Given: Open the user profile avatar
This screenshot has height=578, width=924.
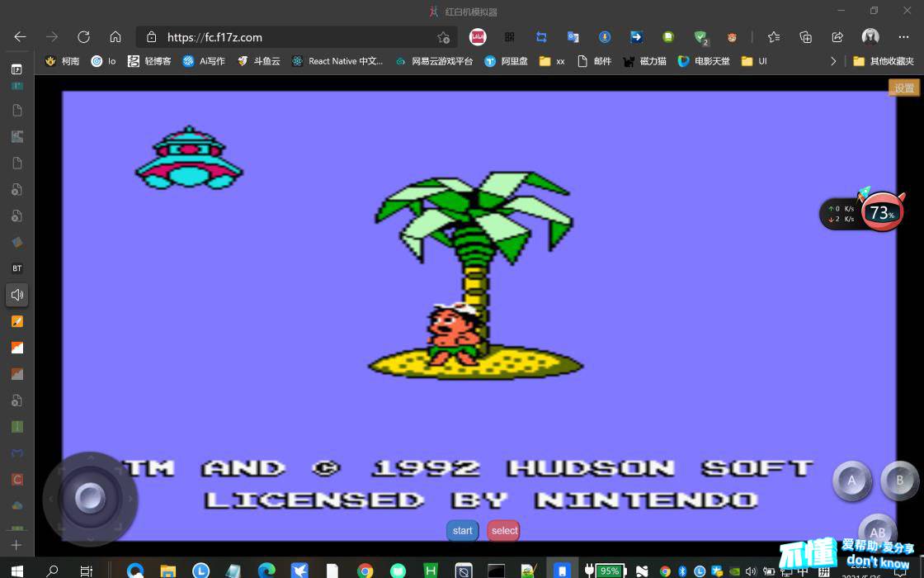Looking at the screenshot, I should (870, 36).
